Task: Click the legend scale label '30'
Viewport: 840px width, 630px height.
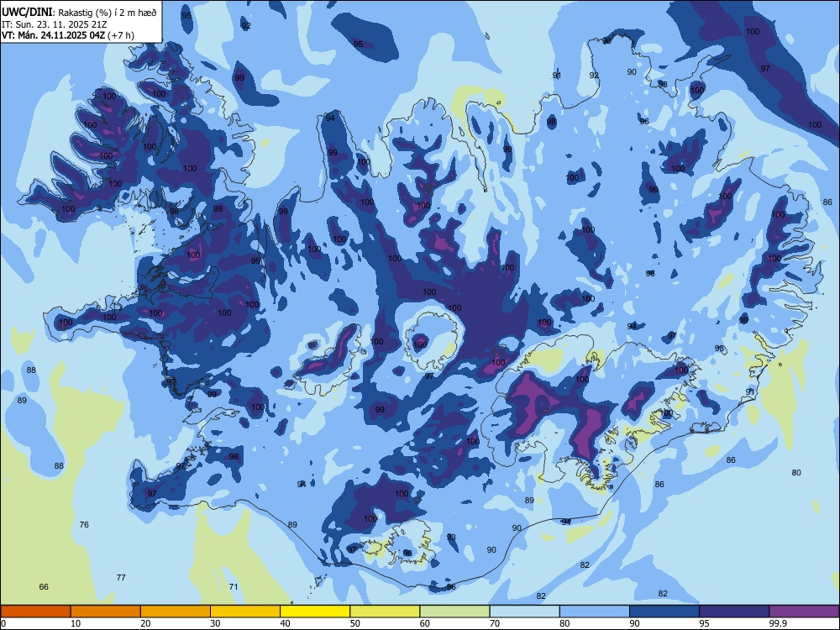Action: [215, 623]
